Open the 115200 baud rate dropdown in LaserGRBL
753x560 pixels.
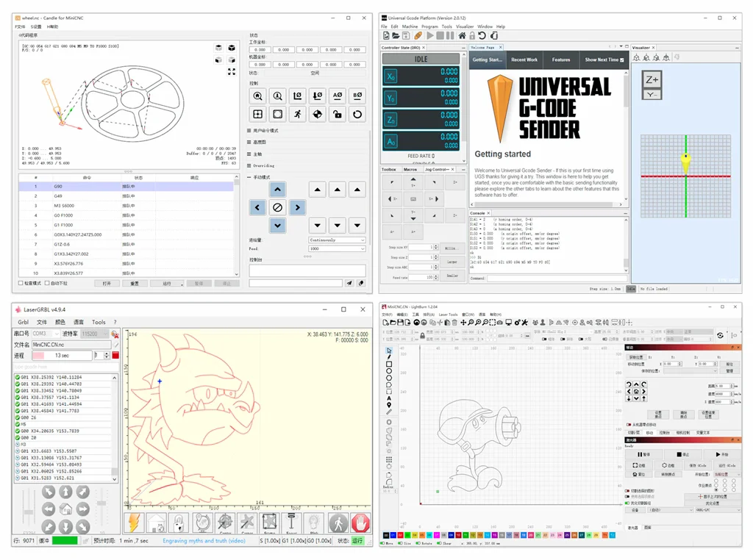[x=95, y=334]
